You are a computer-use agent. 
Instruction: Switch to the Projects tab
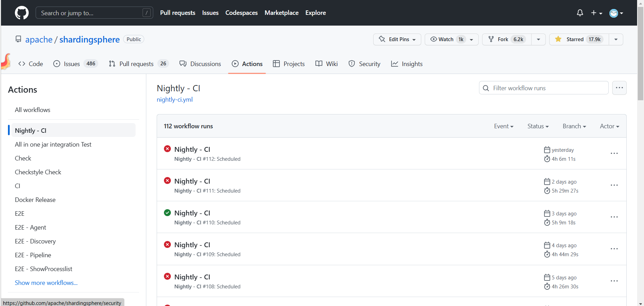click(289, 64)
